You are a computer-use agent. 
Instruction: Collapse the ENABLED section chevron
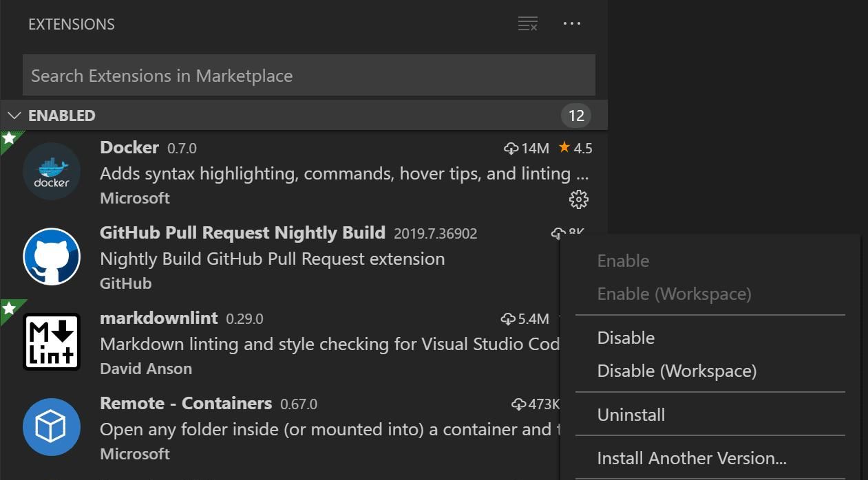pos(14,116)
